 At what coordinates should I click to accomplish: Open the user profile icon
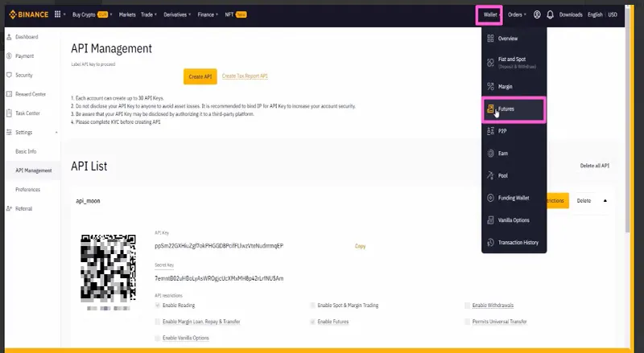537,14
